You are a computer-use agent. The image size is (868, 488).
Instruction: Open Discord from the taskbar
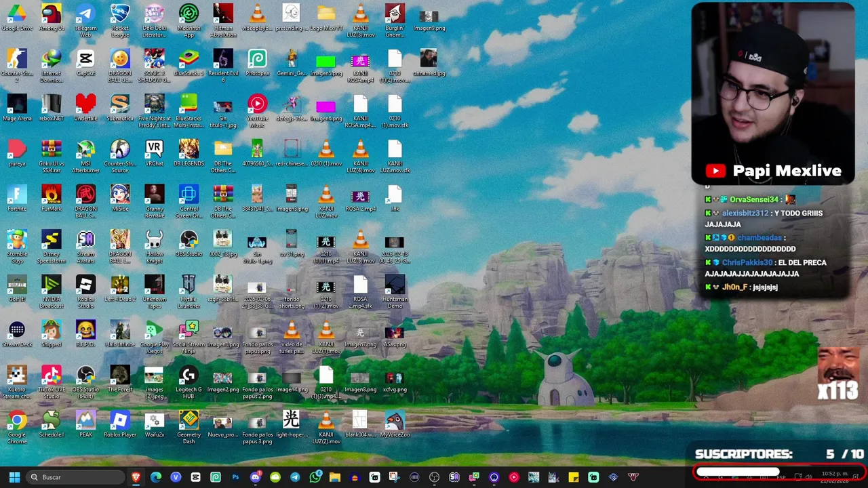tap(255, 477)
